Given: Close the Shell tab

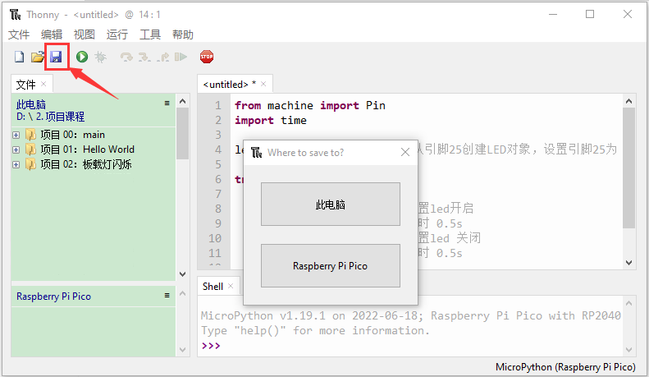Looking at the screenshot, I should 231,286.
